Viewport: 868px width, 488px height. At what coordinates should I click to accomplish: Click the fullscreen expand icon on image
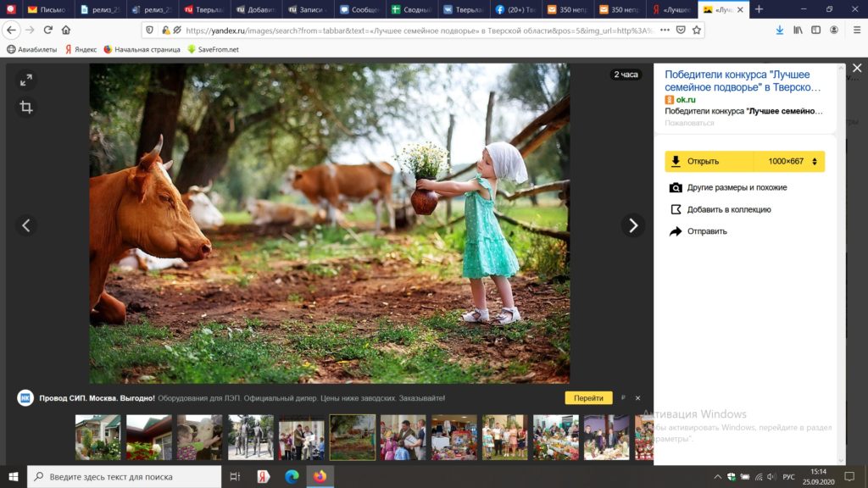26,80
